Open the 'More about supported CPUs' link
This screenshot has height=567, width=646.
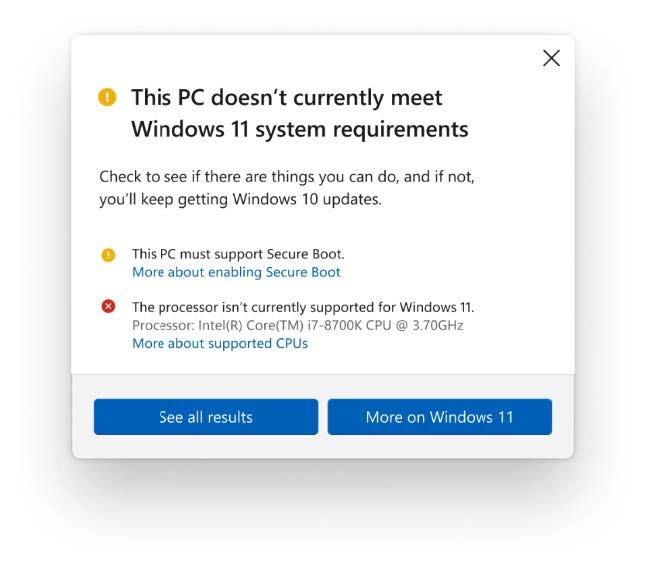pos(220,343)
